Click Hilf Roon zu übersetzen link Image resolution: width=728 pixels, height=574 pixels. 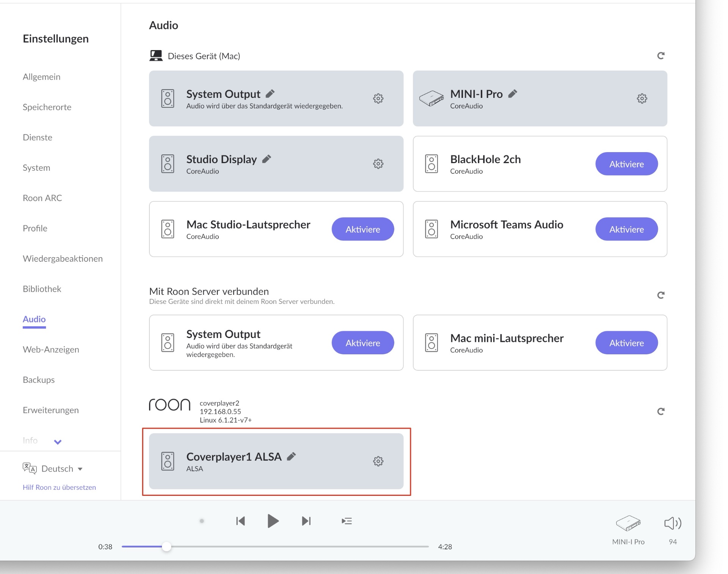click(x=59, y=487)
